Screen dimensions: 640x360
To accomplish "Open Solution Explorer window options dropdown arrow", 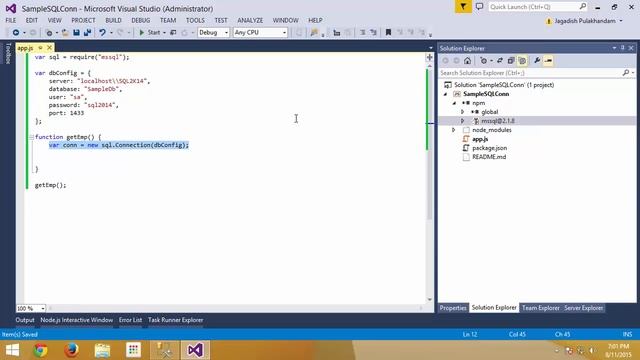I will point(614,48).
